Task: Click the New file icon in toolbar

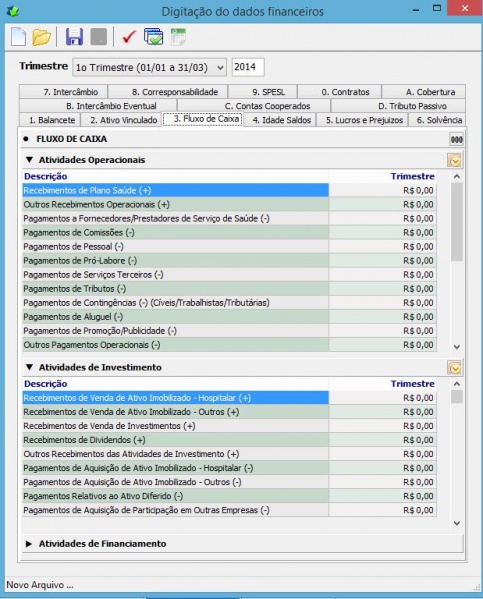Action: 18,37
